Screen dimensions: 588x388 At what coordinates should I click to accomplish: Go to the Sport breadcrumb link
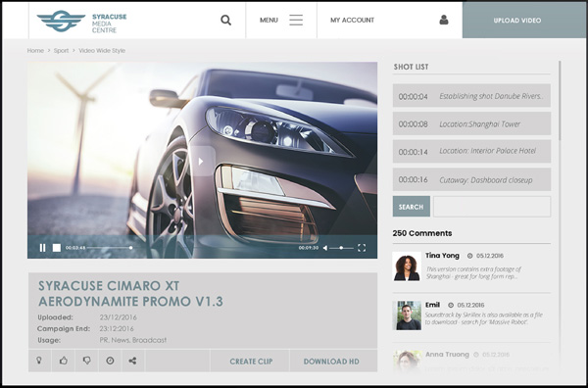click(x=61, y=50)
